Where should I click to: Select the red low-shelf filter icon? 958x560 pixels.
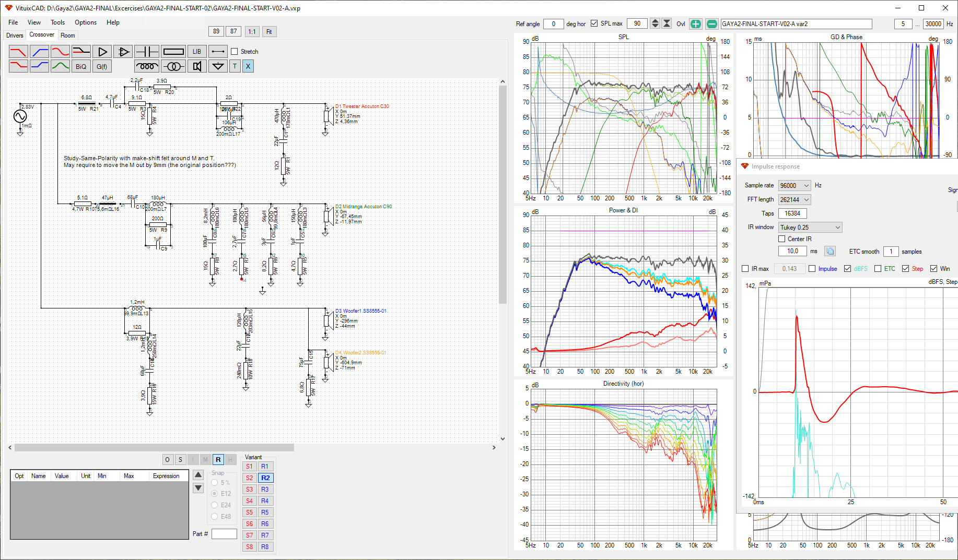pos(18,66)
